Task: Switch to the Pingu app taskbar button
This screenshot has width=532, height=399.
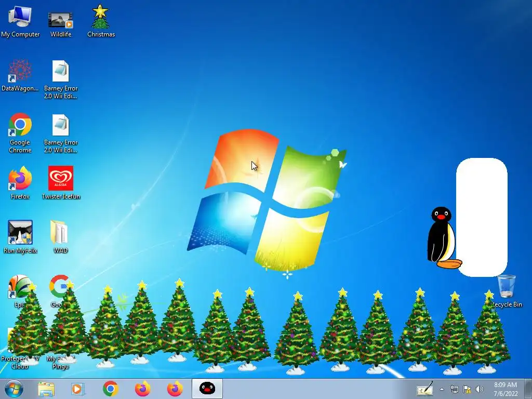Action: point(207,389)
